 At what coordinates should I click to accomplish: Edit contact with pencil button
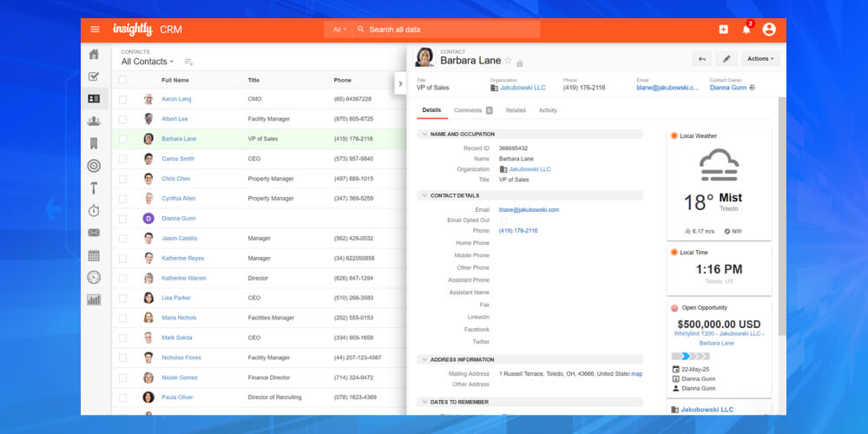coord(727,59)
